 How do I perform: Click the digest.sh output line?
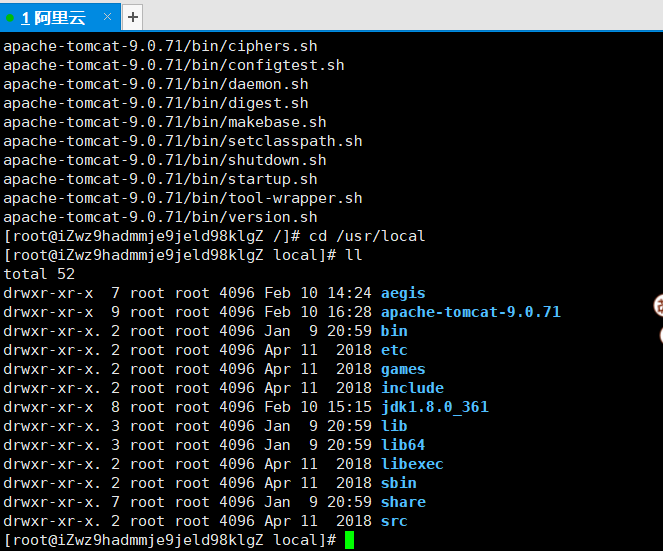(x=156, y=103)
